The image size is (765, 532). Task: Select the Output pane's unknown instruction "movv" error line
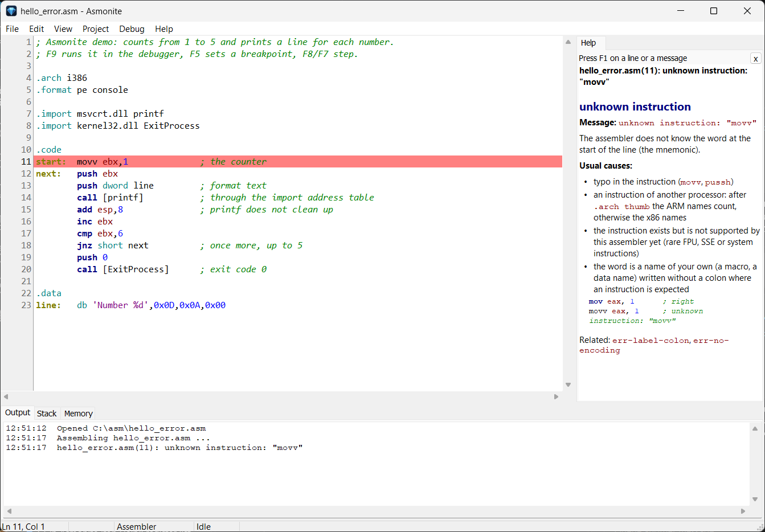tap(179, 448)
